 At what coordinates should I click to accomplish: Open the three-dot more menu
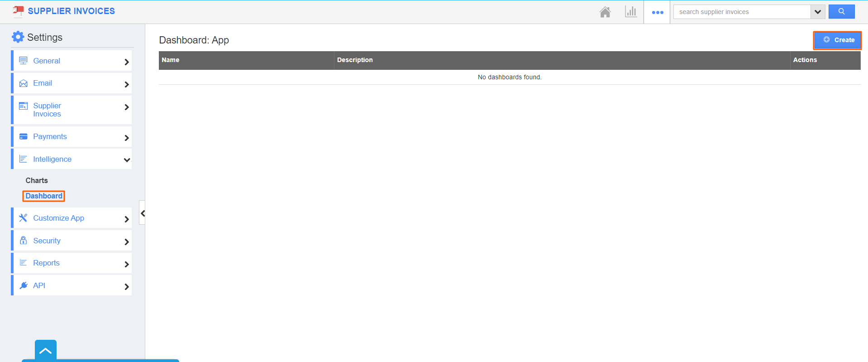[658, 12]
